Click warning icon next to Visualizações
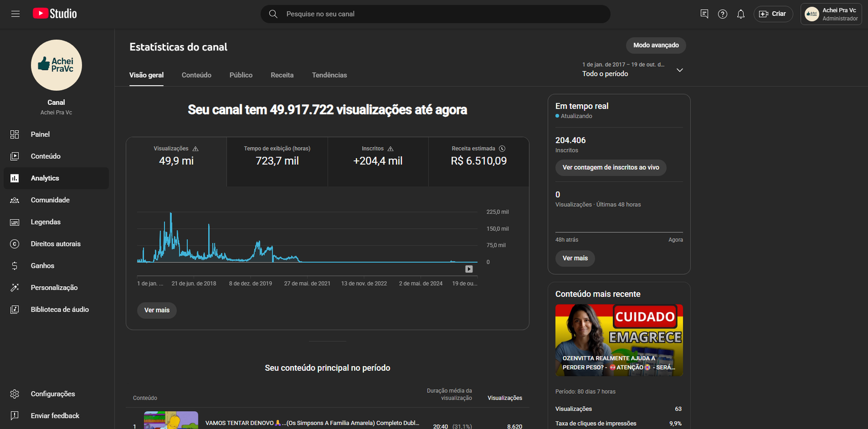Viewport: 868px width, 429px height. pos(195,149)
